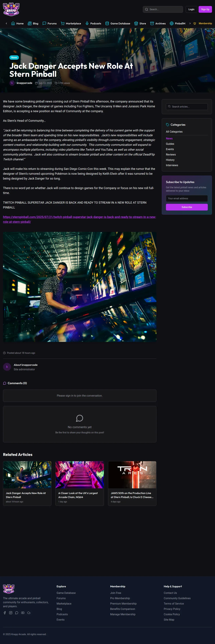Click the Sign Up button
The height and width of the screenshot is (644, 215).
[x=205, y=10]
